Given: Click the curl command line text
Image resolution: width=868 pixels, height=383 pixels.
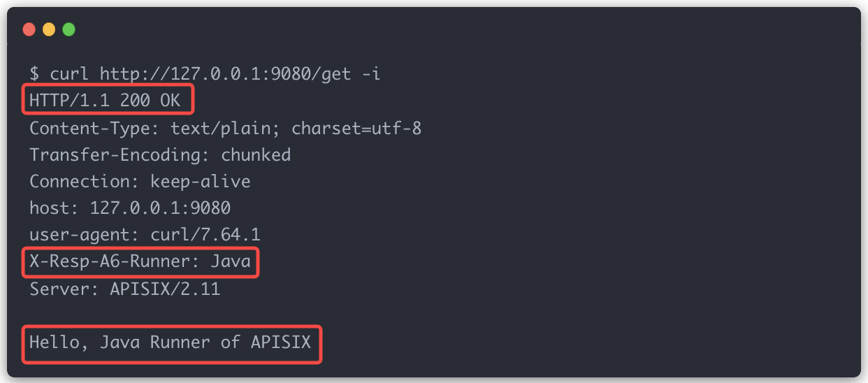Looking at the screenshot, I should 205,74.
